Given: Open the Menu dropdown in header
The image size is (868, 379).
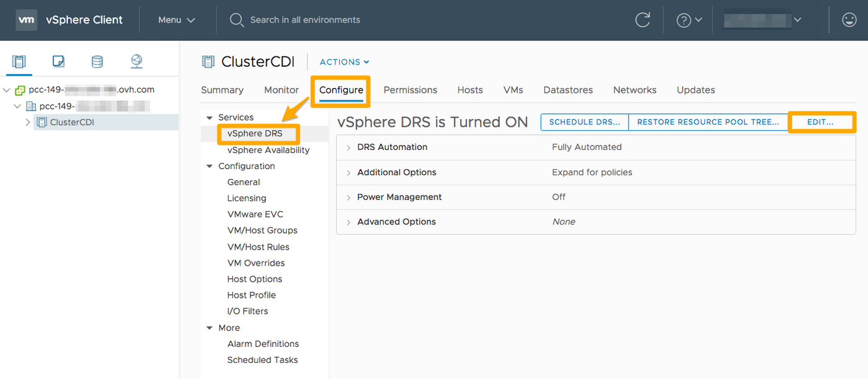Looking at the screenshot, I should click(176, 20).
